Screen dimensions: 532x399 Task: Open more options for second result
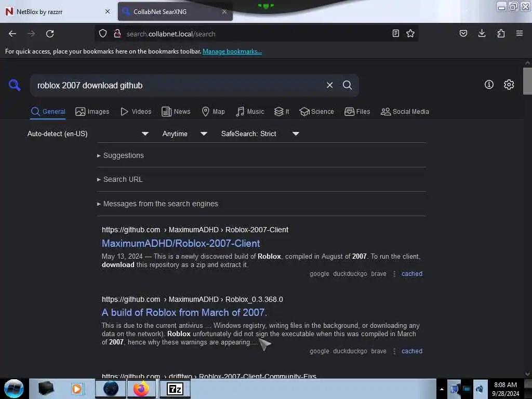point(394,351)
